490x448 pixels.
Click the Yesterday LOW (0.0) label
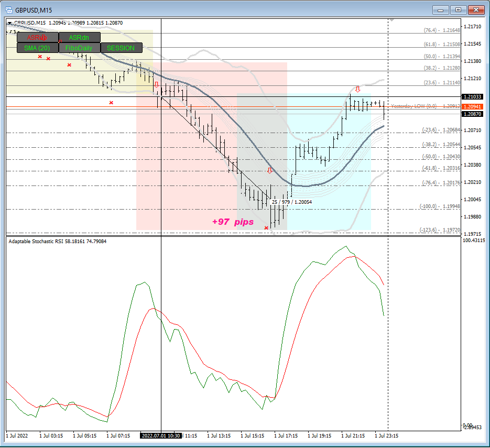pyautogui.click(x=414, y=106)
